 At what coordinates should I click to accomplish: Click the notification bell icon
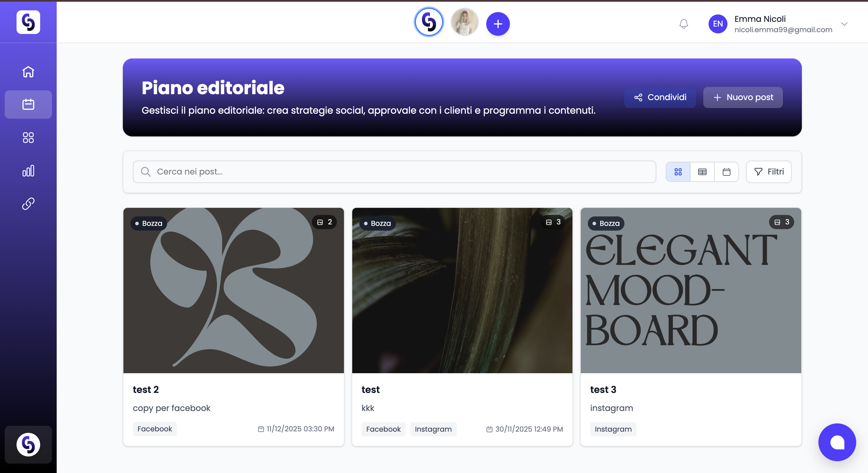pos(683,24)
